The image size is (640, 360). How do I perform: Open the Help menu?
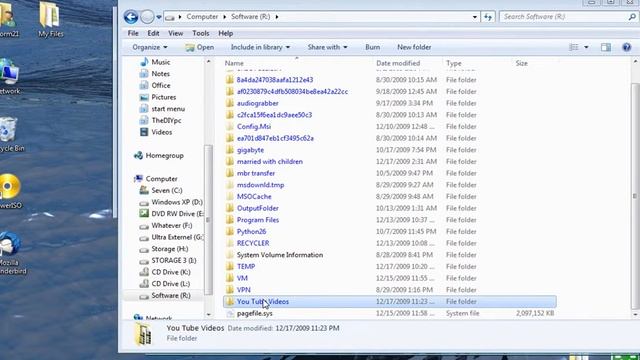pos(225,33)
